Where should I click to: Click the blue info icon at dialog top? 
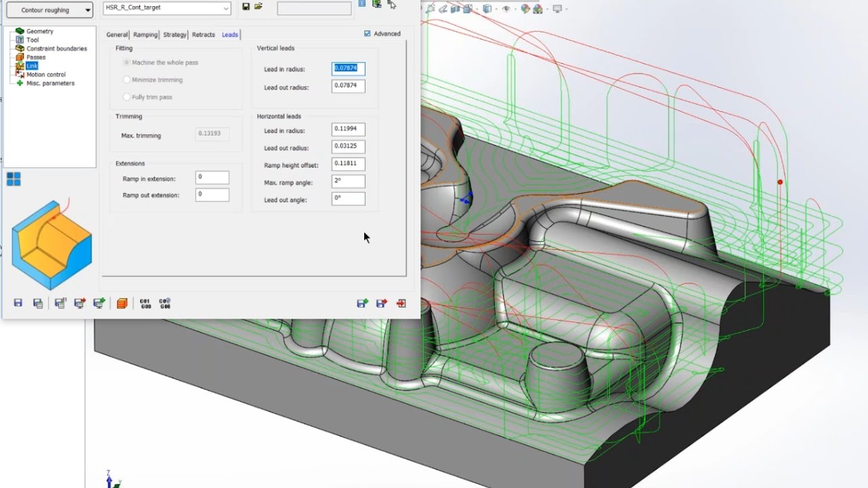[361, 3]
